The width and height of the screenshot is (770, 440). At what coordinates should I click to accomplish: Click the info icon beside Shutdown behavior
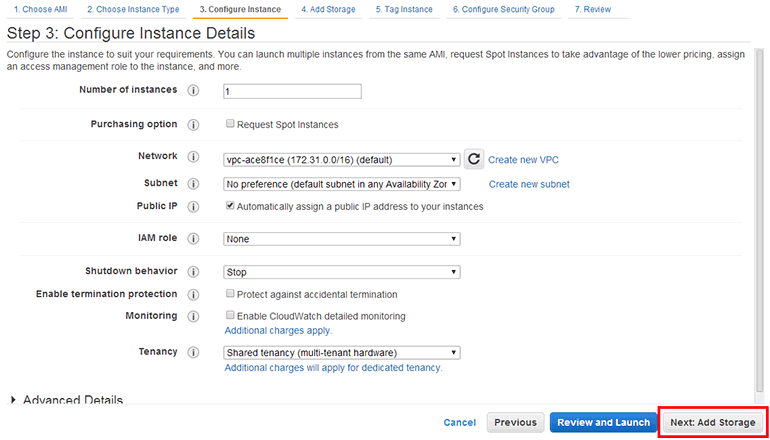click(193, 272)
